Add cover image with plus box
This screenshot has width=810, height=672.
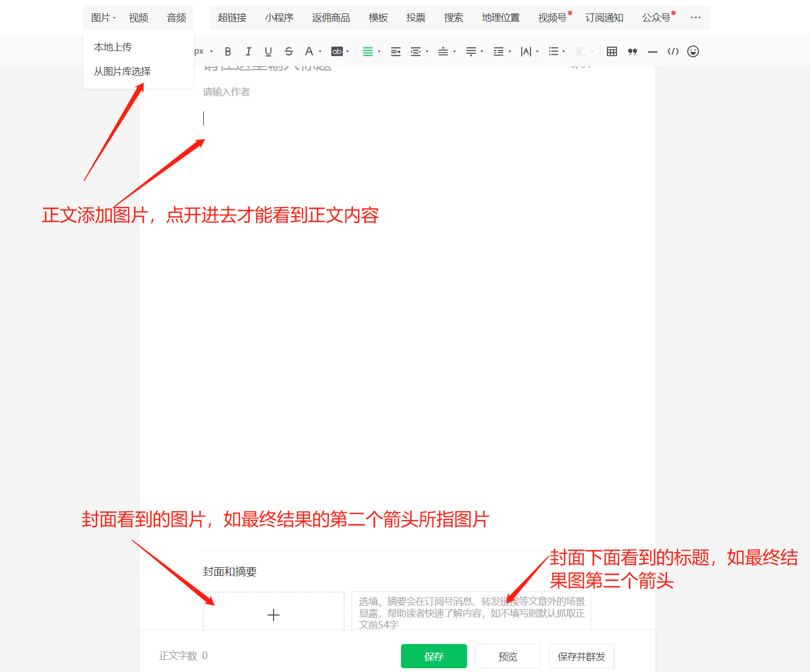click(x=274, y=611)
